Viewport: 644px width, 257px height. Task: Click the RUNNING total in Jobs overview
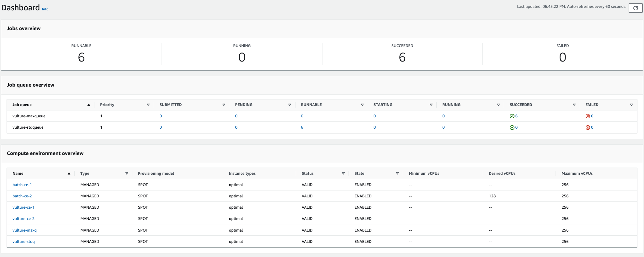point(242,57)
